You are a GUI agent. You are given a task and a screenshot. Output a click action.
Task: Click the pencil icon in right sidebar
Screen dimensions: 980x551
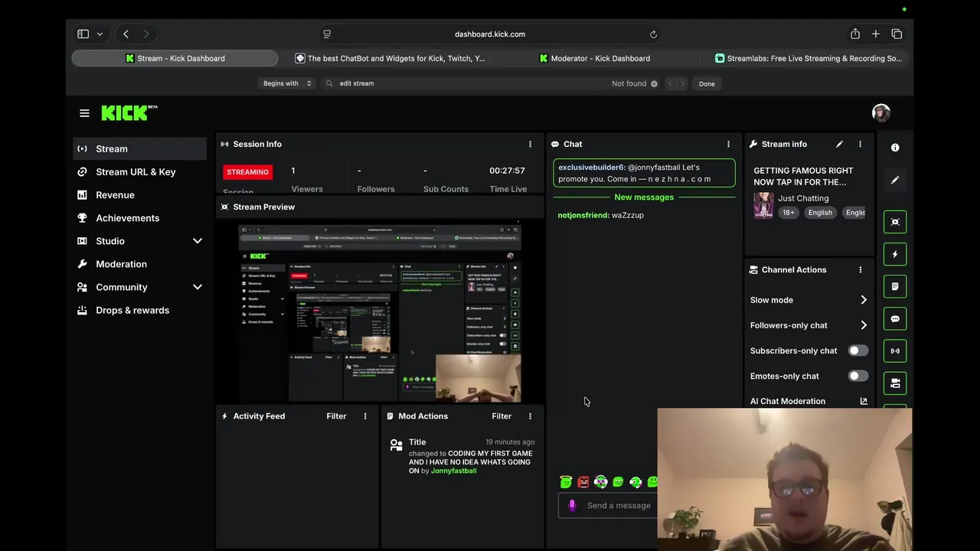(x=895, y=180)
